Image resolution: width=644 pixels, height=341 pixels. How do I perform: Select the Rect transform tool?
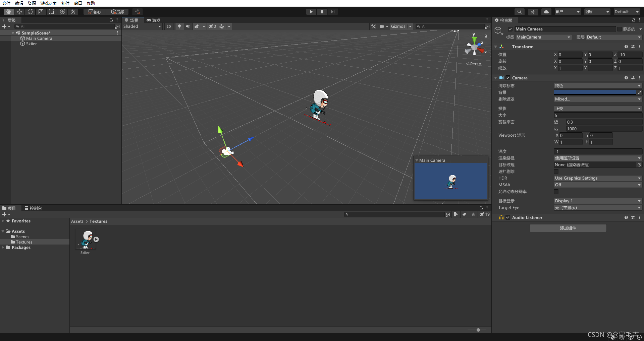(52, 12)
